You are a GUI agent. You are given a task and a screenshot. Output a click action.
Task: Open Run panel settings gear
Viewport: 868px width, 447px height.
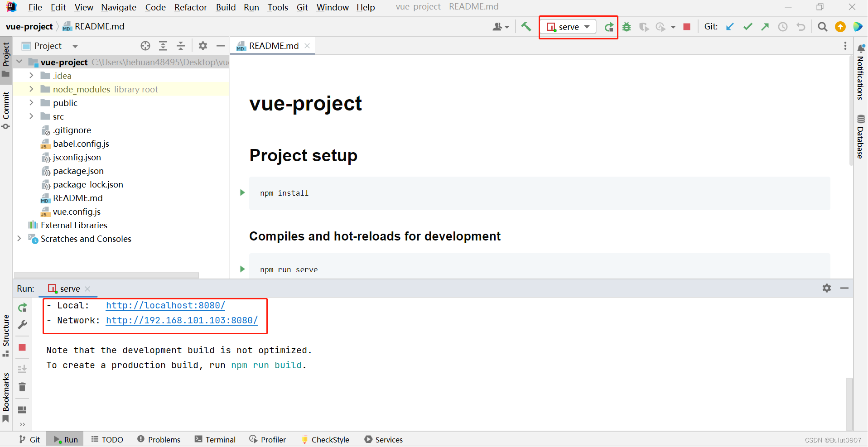pyautogui.click(x=827, y=288)
